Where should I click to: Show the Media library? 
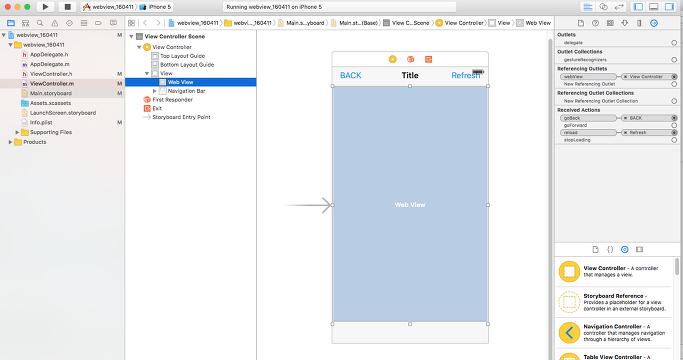click(639, 250)
